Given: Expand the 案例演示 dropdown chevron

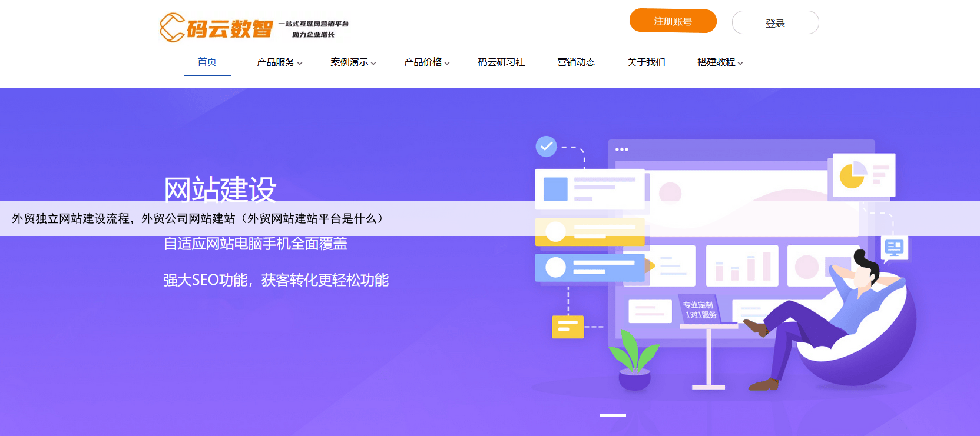Looking at the screenshot, I should click(373, 63).
